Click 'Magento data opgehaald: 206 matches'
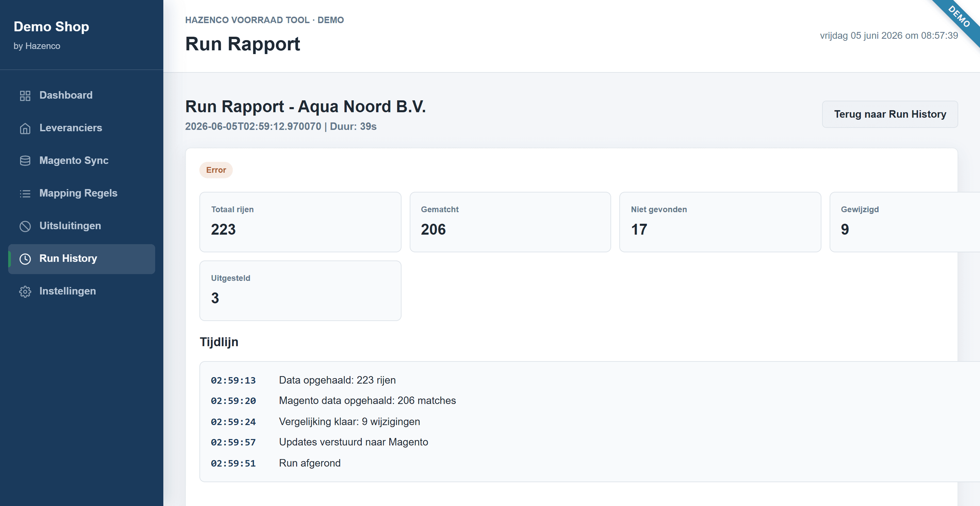This screenshot has height=506, width=980. point(367,401)
